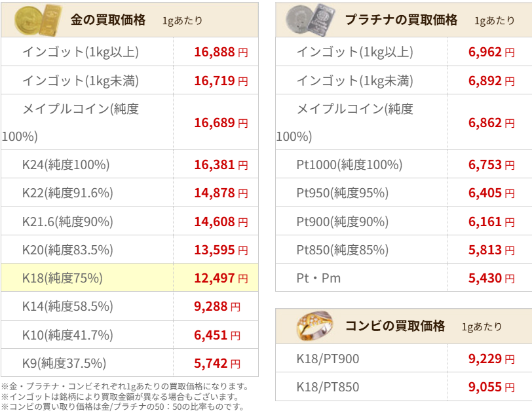Click the 金の買取価格 header
This screenshot has height=413, width=532.
click(108, 20)
